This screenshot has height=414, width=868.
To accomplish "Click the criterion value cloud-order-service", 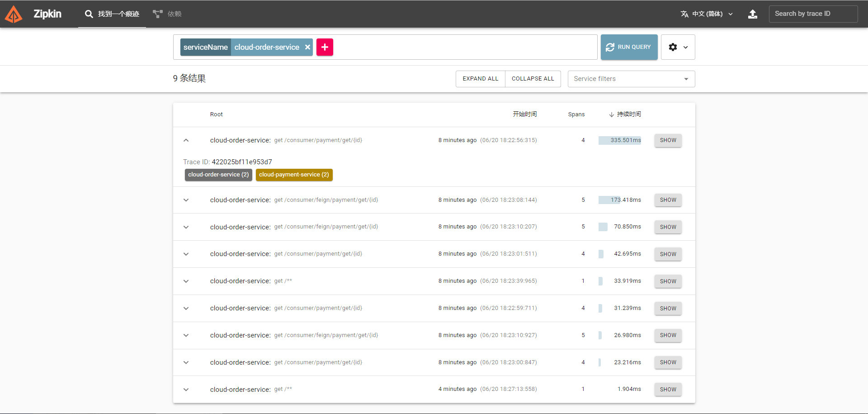I will click(x=267, y=47).
